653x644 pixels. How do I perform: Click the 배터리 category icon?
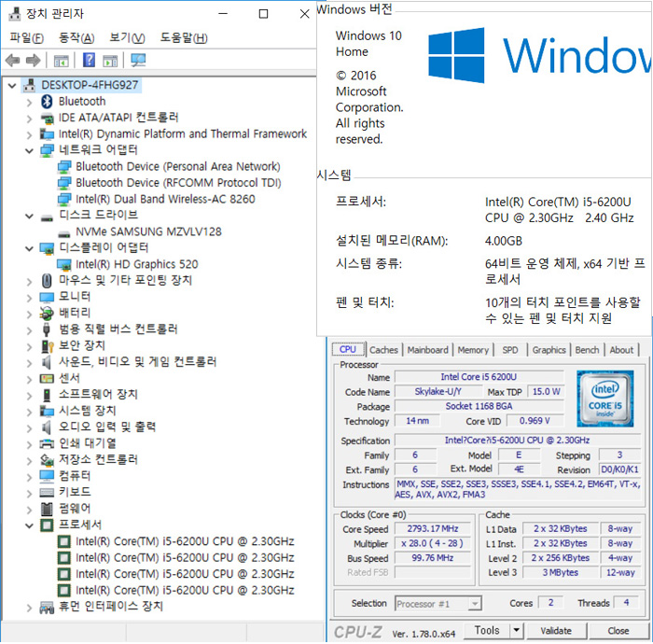47,313
